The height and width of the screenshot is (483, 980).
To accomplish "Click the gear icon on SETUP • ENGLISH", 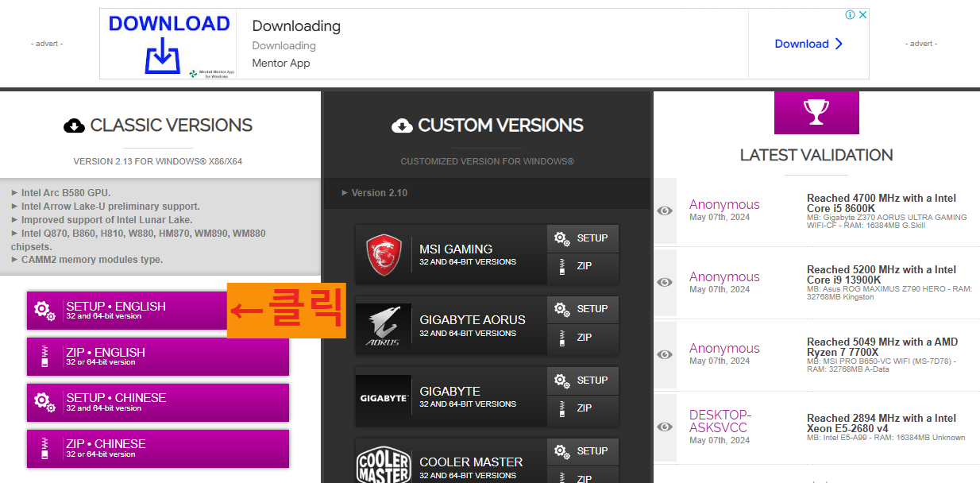I will (45, 311).
